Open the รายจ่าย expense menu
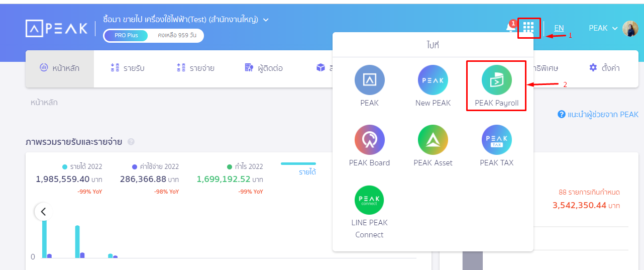The image size is (644, 270). [x=195, y=68]
